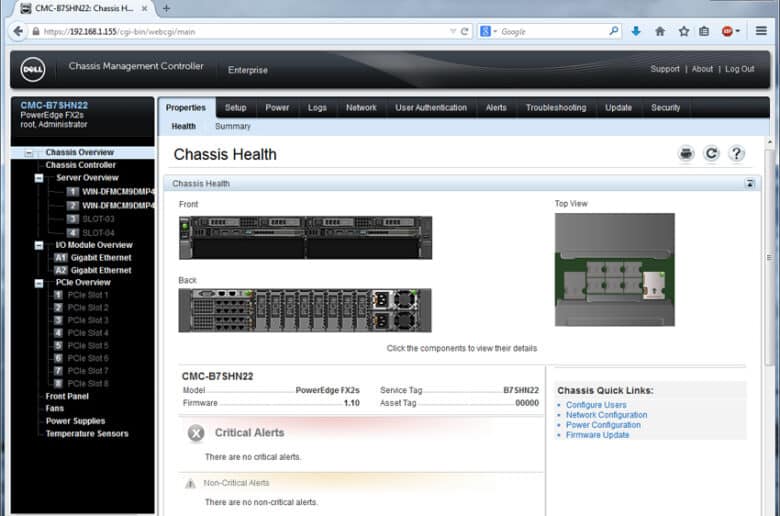Refresh the Chassis Health page
Image resolution: width=780 pixels, height=516 pixels.
coord(711,154)
